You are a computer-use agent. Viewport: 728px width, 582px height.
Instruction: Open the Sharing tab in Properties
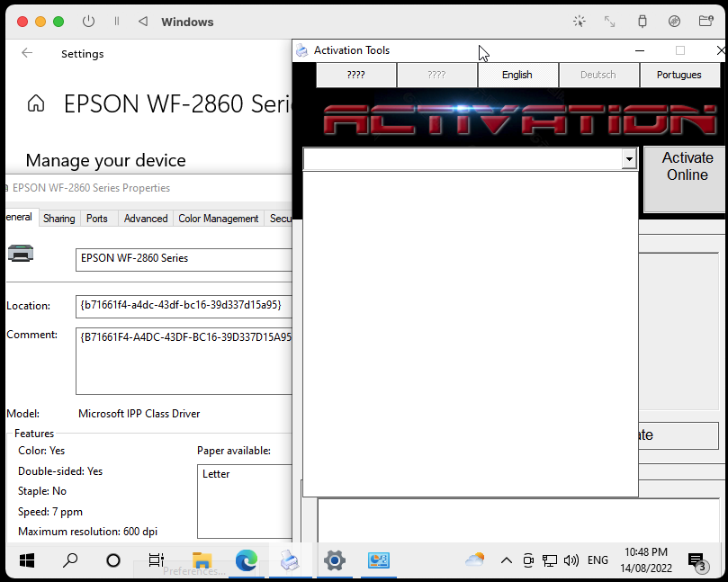[59, 218]
